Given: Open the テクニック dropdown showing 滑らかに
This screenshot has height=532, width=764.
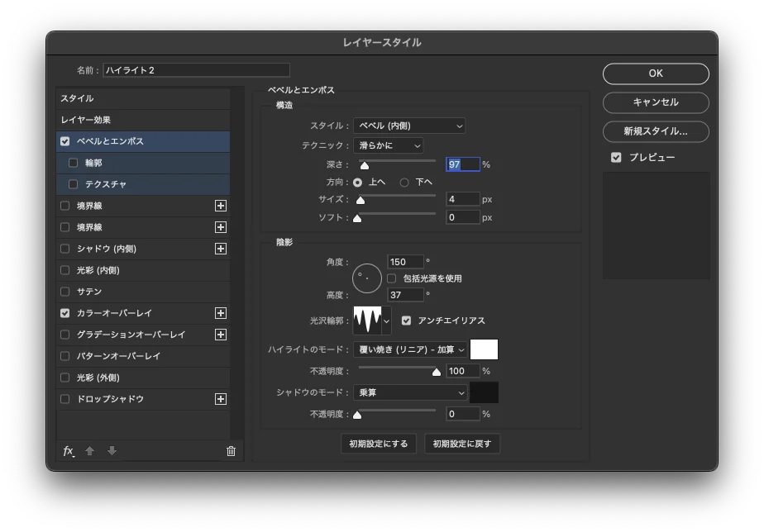Looking at the screenshot, I should tap(389, 145).
